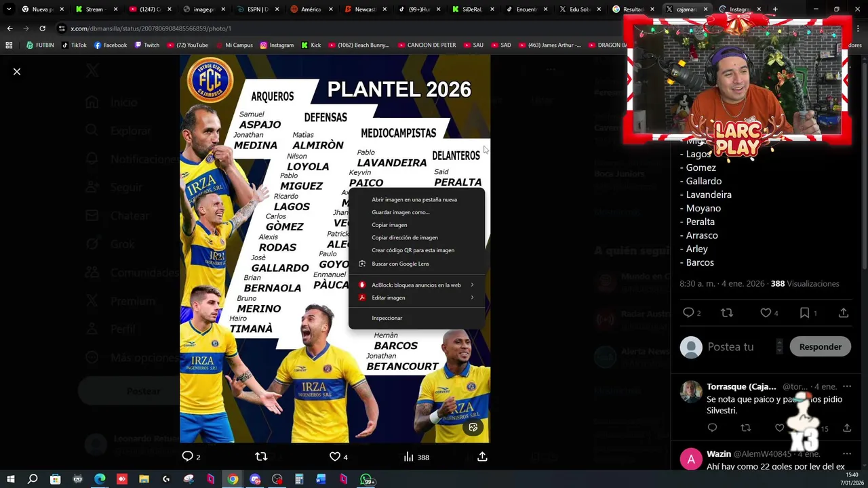
Task: Expand the AdBlock submenu entry
Action: click(416, 285)
